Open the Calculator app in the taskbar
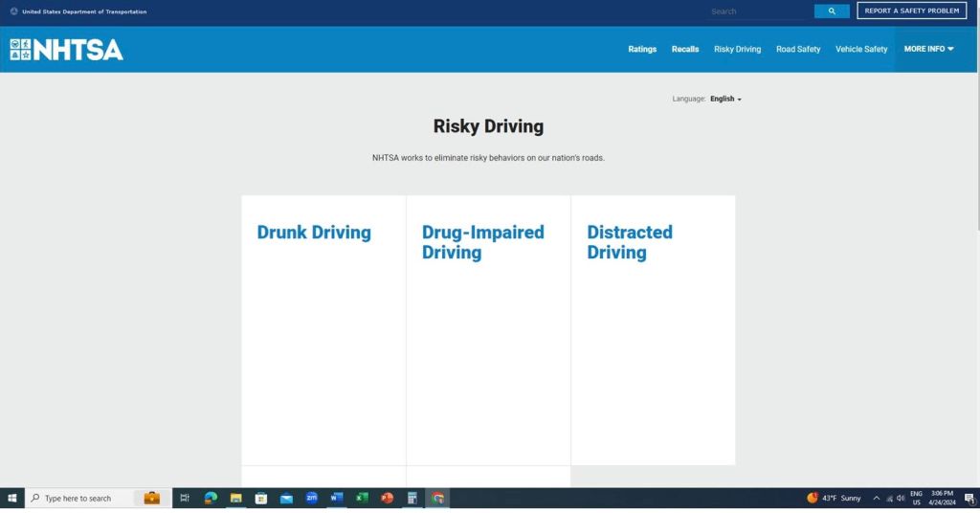 click(x=412, y=498)
